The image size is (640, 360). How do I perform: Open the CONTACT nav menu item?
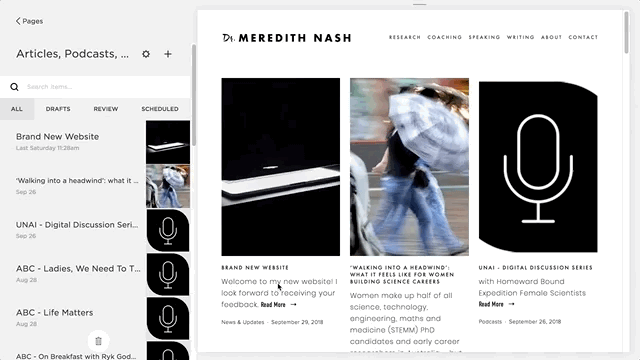click(x=583, y=37)
